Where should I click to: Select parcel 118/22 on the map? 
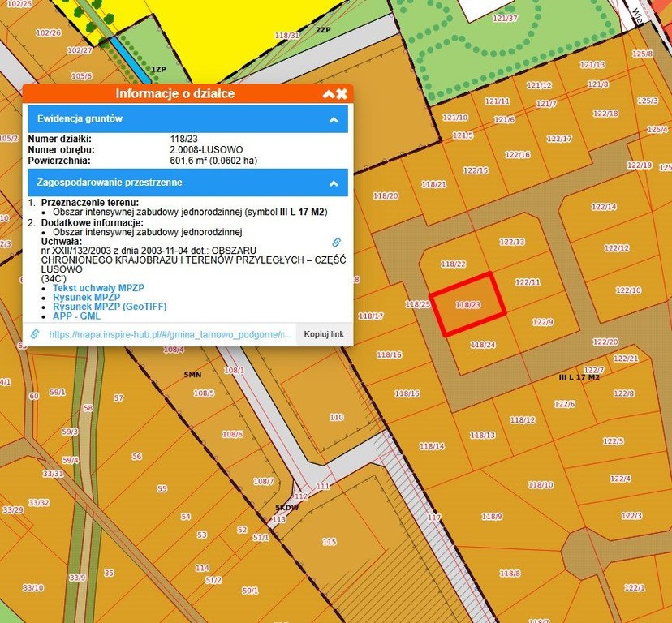[x=454, y=264]
